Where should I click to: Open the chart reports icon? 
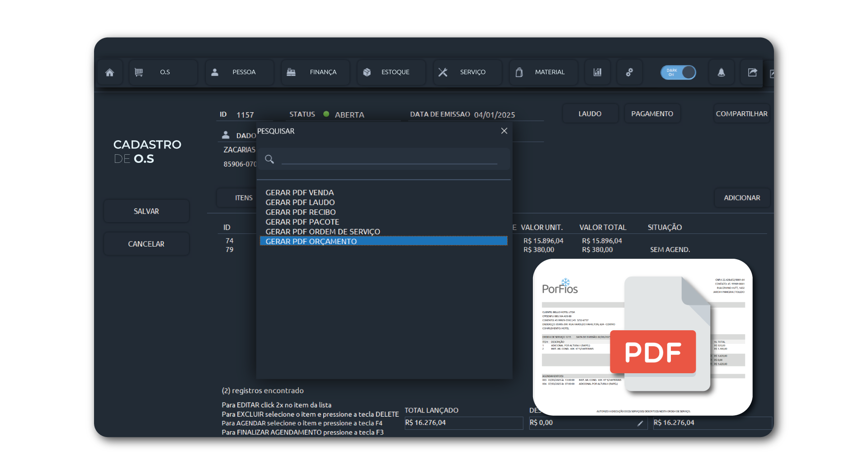click(x=597, y=72)
